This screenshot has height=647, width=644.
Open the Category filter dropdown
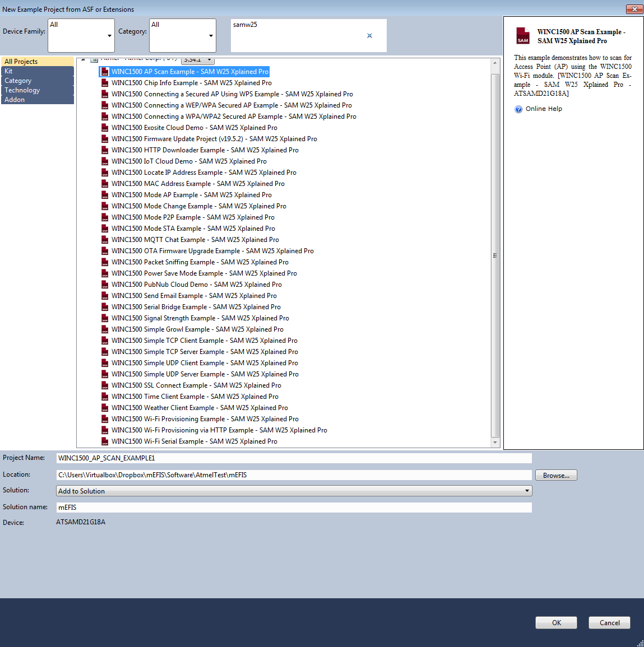pos(183,35)
